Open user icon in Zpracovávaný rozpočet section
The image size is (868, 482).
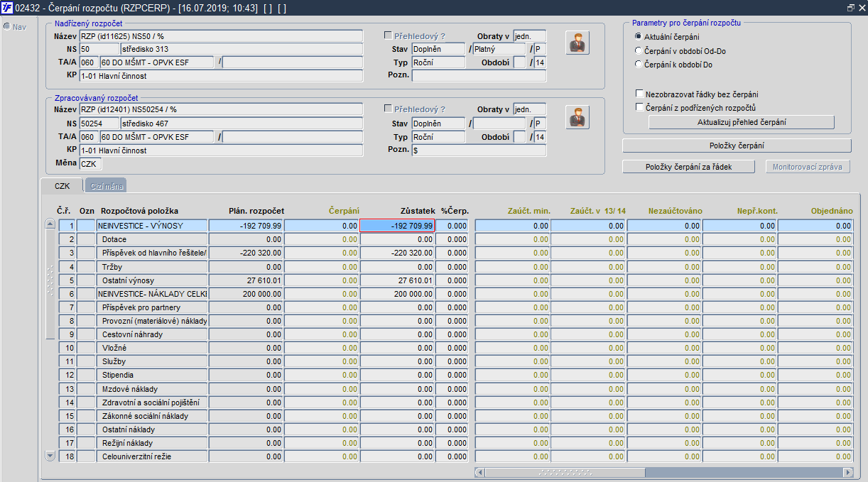click(x=578, y=117)
